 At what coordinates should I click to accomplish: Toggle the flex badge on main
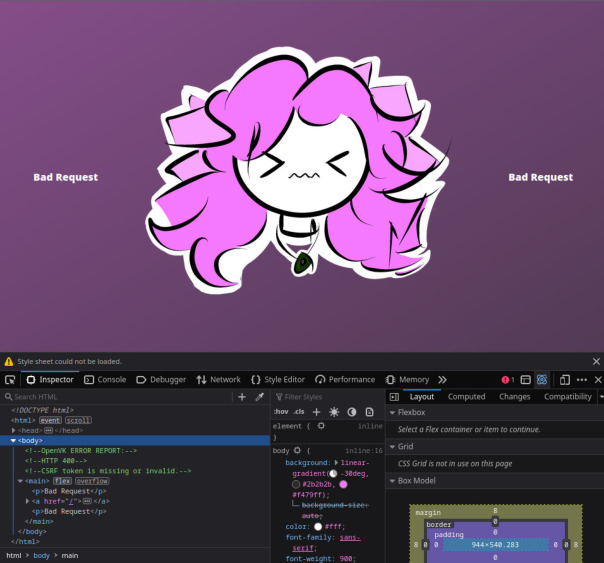coord(62,481)
